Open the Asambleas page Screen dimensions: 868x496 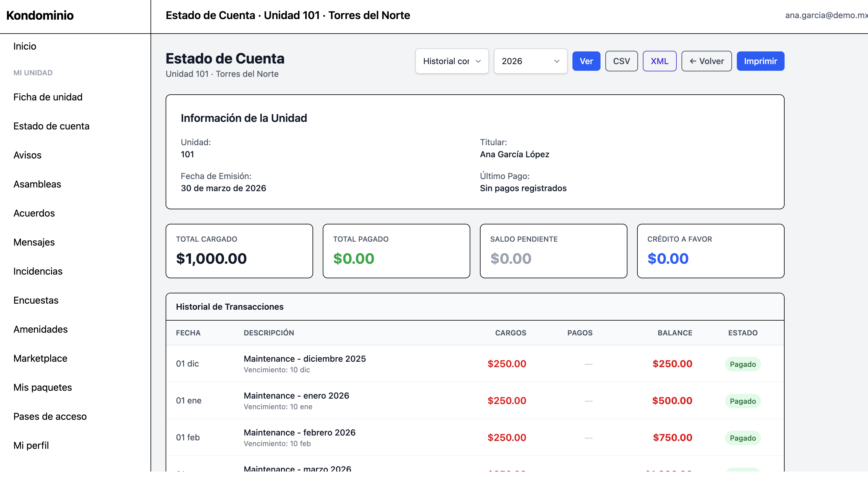tap(37, 184)
